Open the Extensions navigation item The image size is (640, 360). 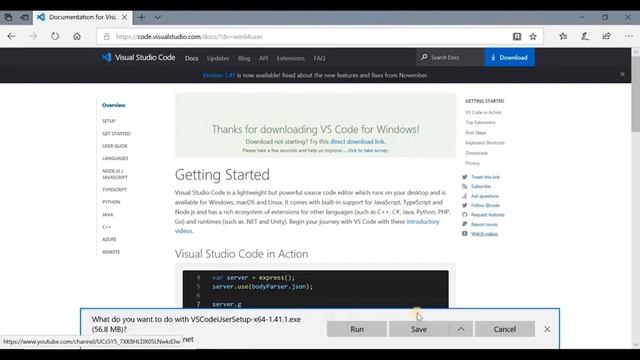coord(291,58)
